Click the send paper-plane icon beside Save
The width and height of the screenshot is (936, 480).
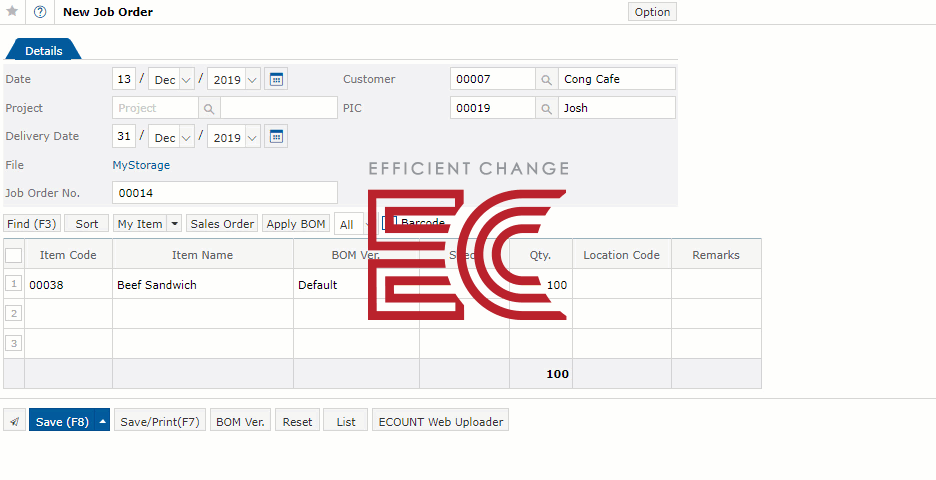point(14,421)
